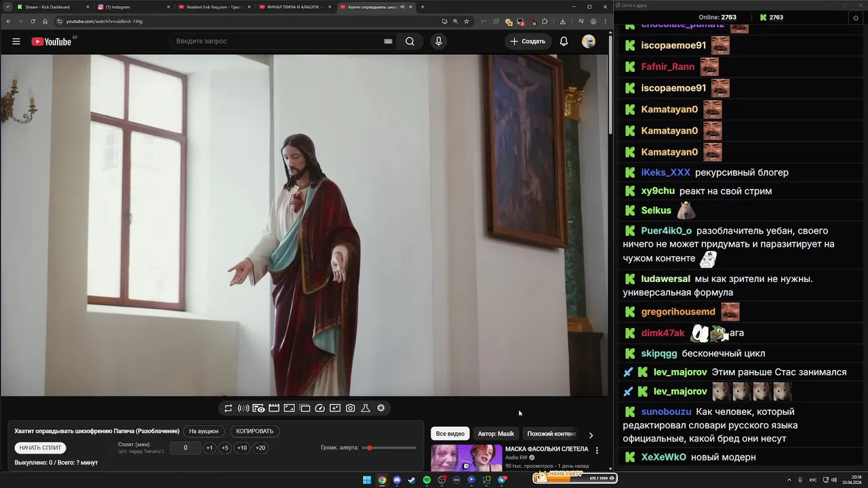Expand the Chrome tab search dropdown arrow
868x488 pixels.
click(7, 7)
